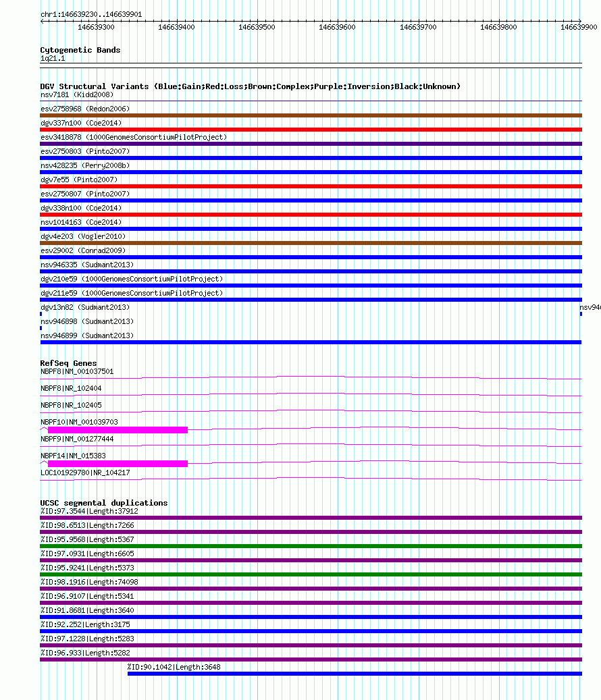Open variant esv2750803 (Pinto2007) label
601x700 pixels.
pyautogui.click(x=85, y=151)
